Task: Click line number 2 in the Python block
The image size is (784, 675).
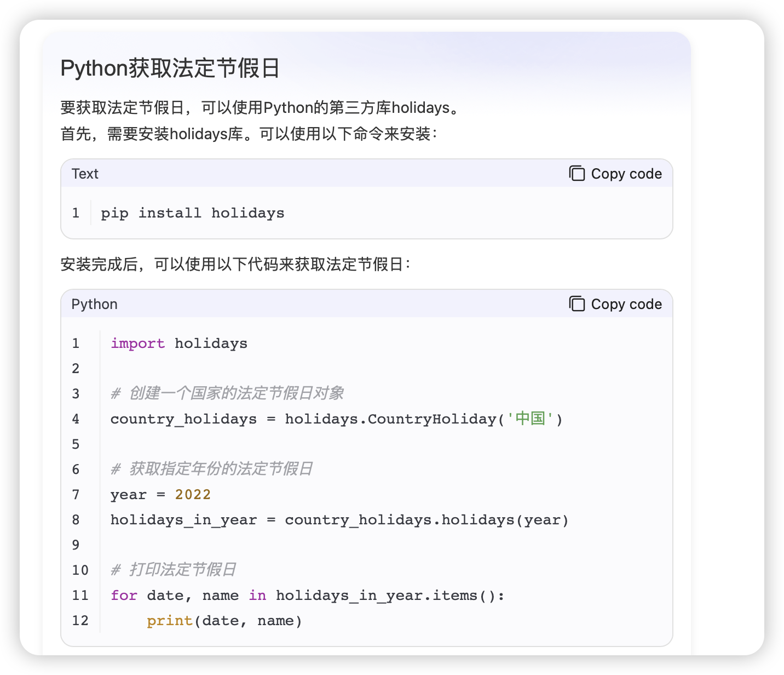Action: pos(76,369)
